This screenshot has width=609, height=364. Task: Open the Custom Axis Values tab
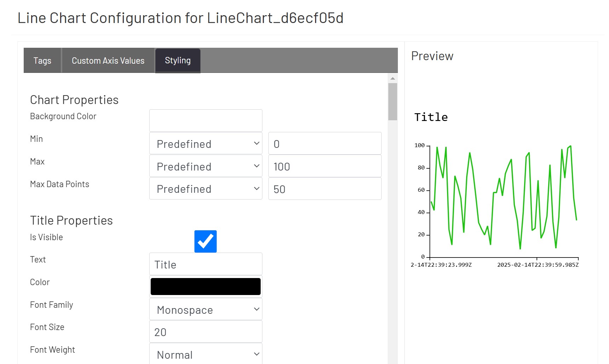pyautogui.click(x=108, y=60)
